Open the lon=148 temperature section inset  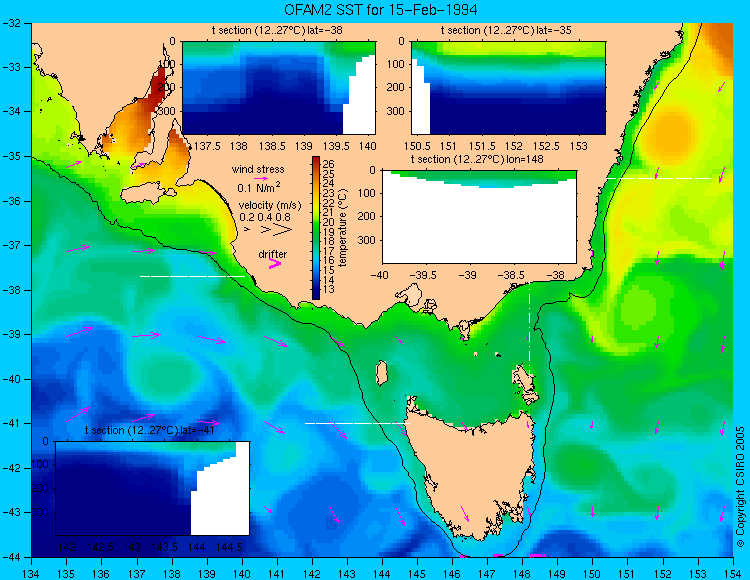pyautogui.click(x=479, y=217)
